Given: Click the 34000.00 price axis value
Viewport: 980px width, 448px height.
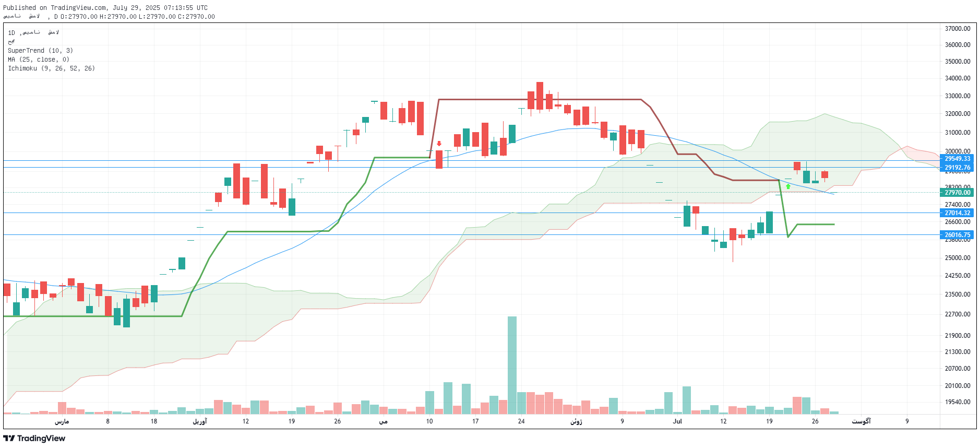Looking at the screenshot, I should click(958, 78).
